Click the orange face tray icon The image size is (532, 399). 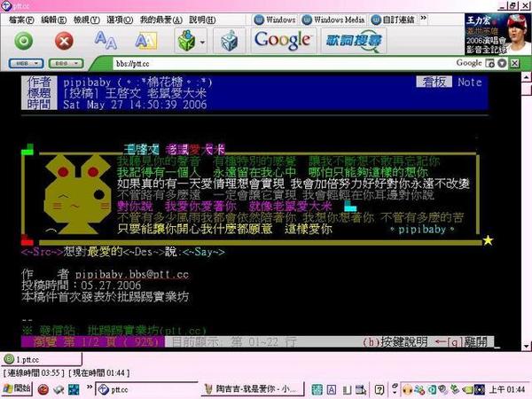[x=408, y=389]
